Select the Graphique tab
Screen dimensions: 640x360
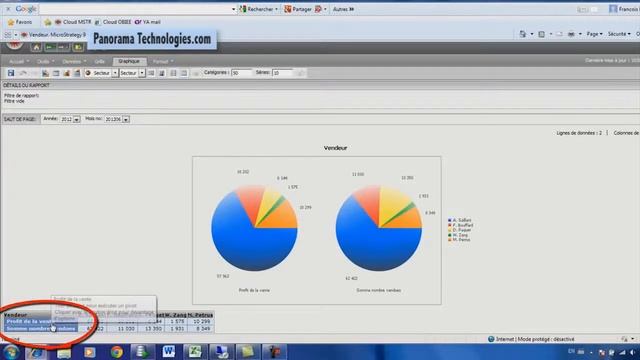pos(129,61)
